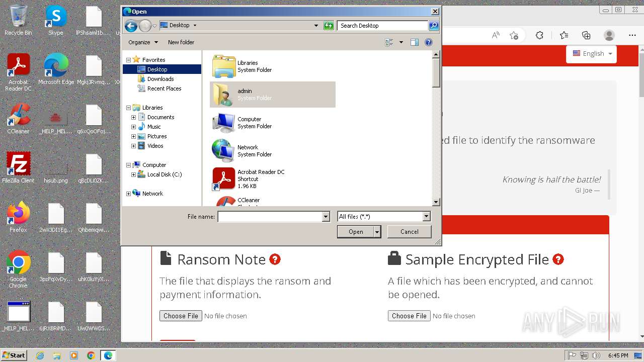
Task: Open the File name history dropdown arrow
Action: pyautogui.click(x=326, y=217)
